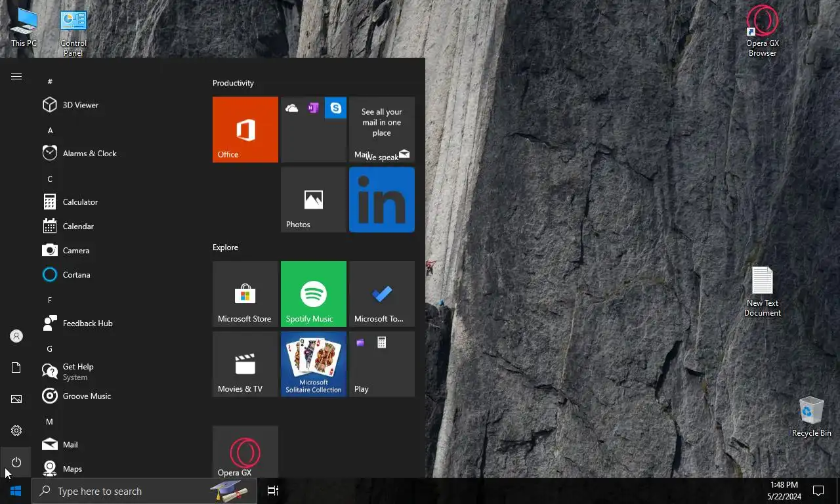840x504 pixels.
Task: Select the Recycle Bin icon
Action: [x=812, y=417]
